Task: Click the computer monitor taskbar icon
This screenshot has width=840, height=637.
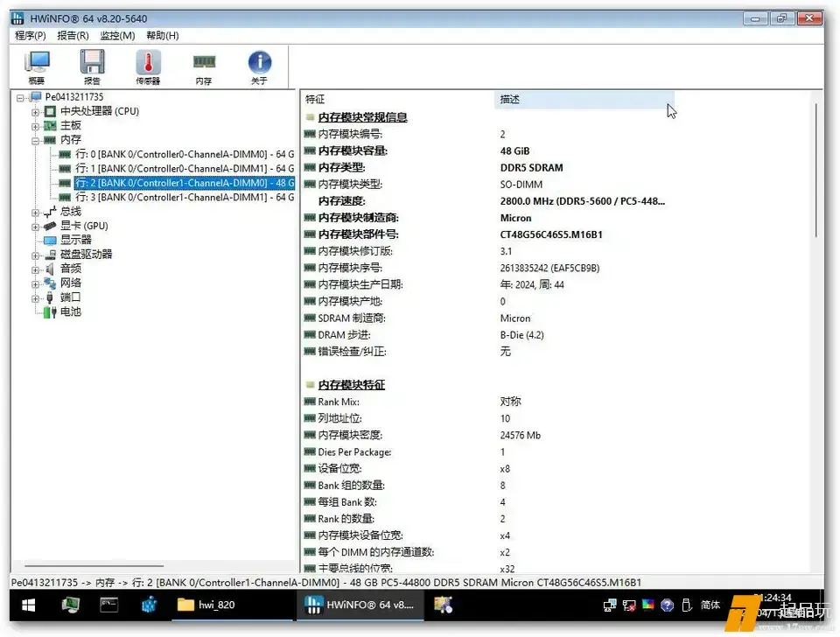Action: pyautogui.click(x=71, y=605)
